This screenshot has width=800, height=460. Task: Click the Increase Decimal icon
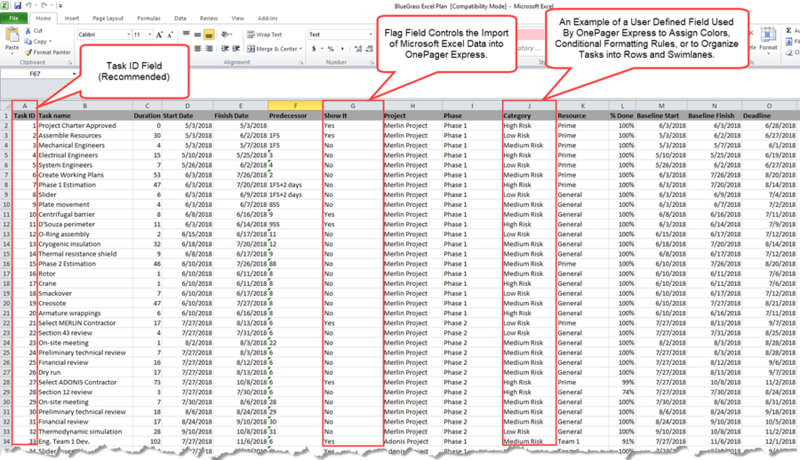click(358, 49)
